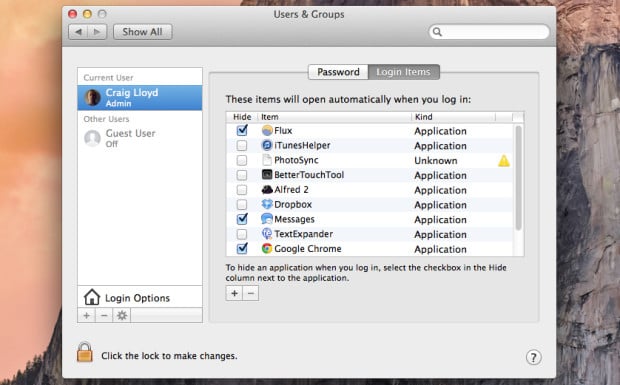The height and width of the screenshot is (385, 620).
Task: Click the iTunesHelper app icon
Action: click(267, 145)
